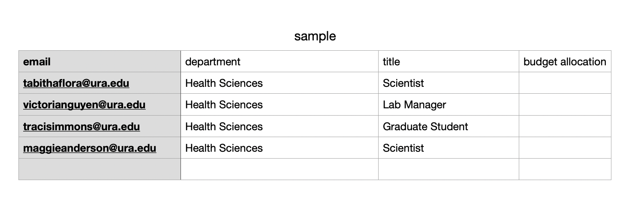The image size is (644, 202).
Task: Select the budget allocation header cell
Action: [x=565, y=61]
